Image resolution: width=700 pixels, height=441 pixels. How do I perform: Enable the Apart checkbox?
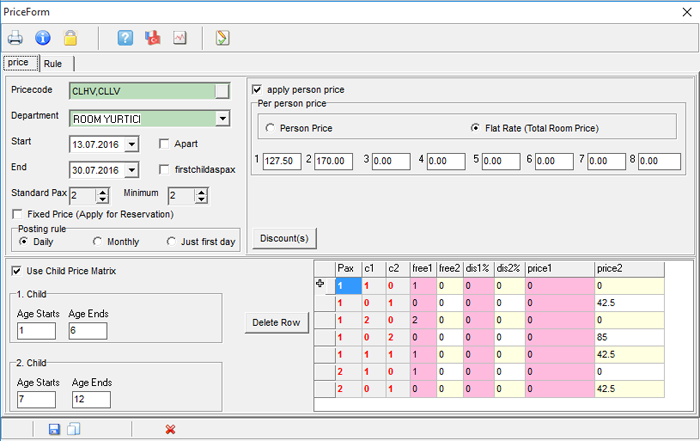164,144
